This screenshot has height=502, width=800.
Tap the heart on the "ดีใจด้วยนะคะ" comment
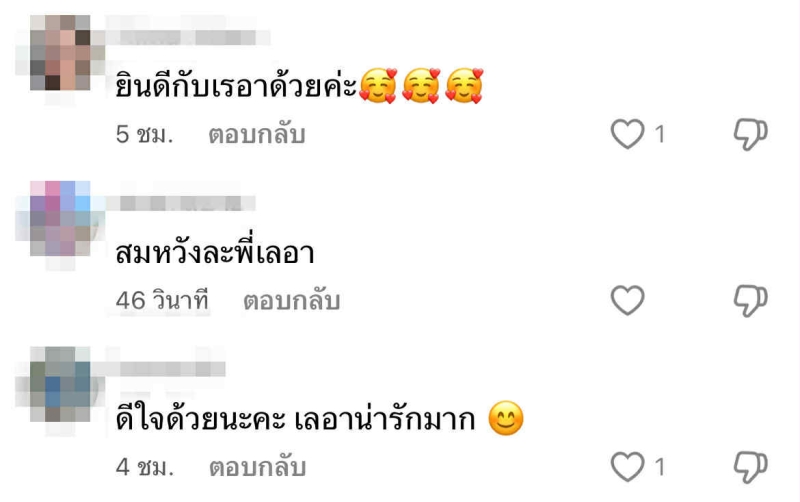point(628,466)
